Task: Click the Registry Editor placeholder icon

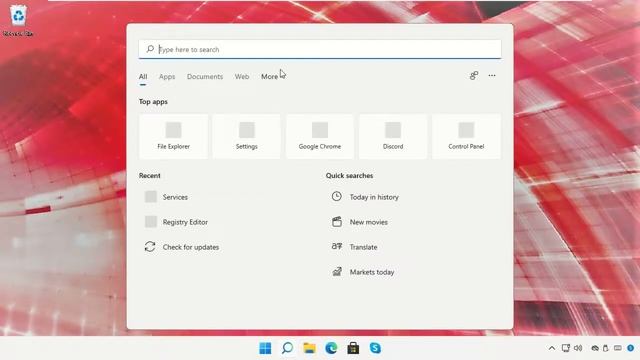Action: [151, 222]
